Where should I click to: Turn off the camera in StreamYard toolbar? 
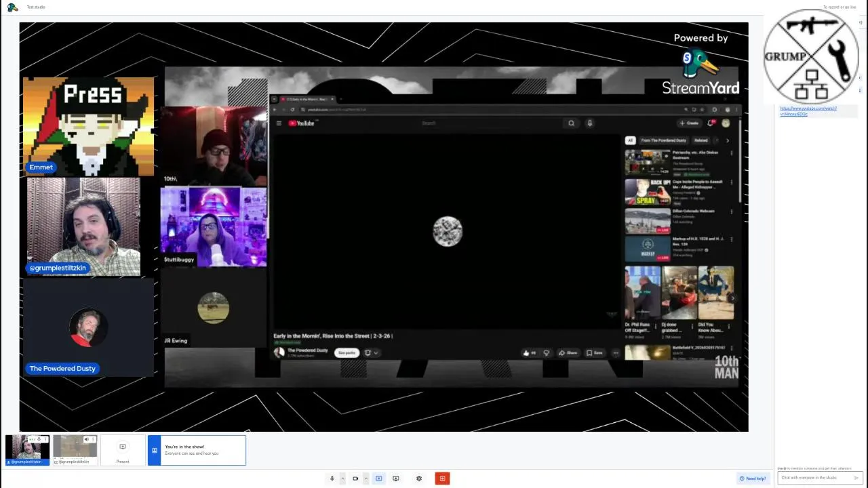355,479
